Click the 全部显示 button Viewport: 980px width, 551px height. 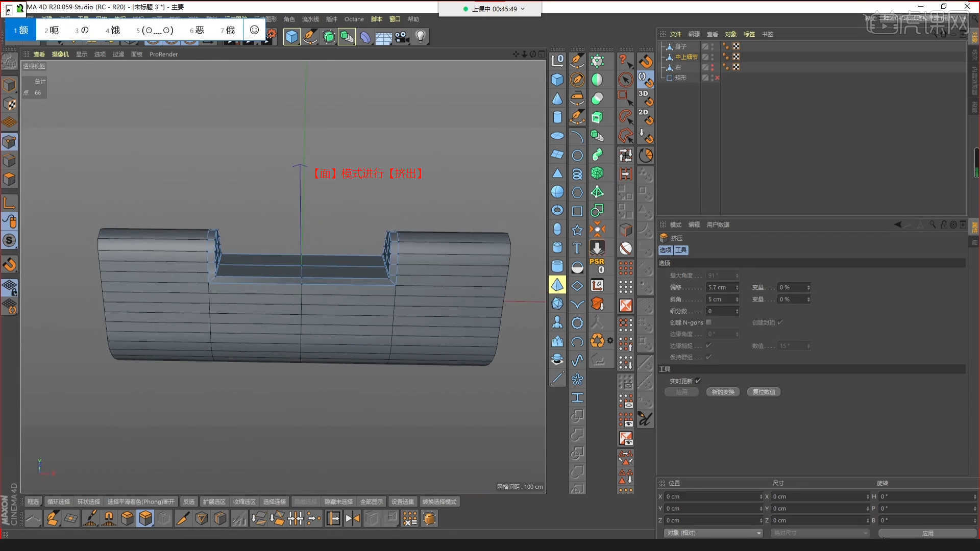coord(371,502)
